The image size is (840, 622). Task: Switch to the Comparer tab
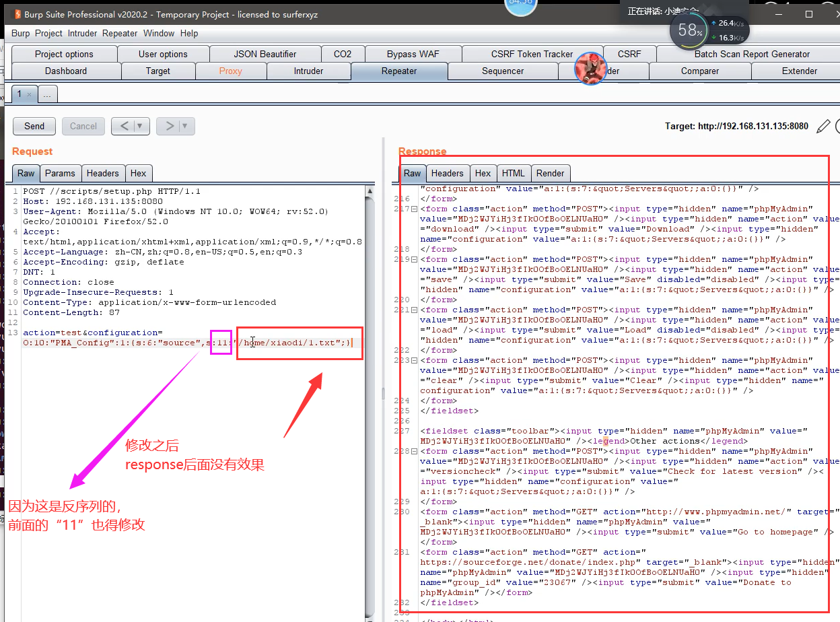pos(700,71)
